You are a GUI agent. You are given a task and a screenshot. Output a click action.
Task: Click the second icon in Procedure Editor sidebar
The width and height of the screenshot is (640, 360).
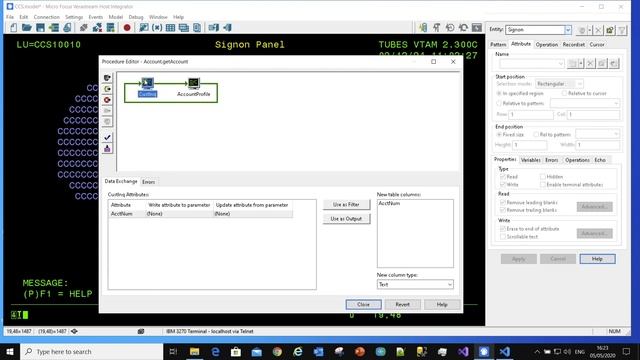pos(107,89)
